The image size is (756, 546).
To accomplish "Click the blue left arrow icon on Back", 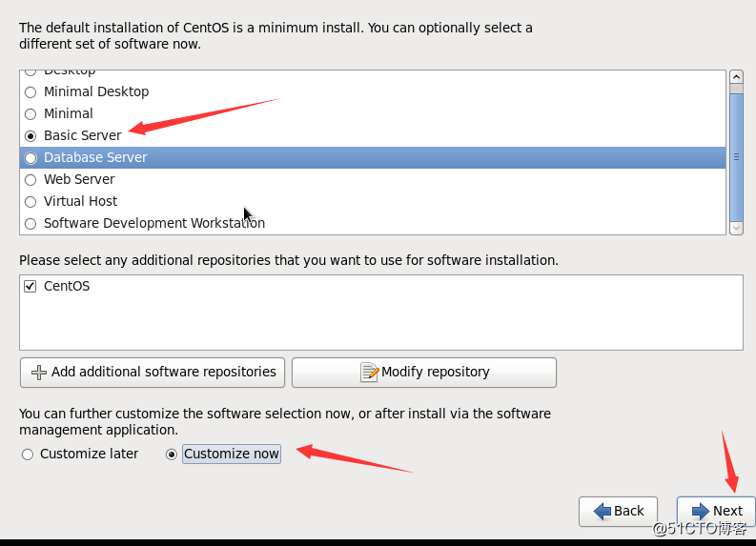I will (x=603, y=511).
